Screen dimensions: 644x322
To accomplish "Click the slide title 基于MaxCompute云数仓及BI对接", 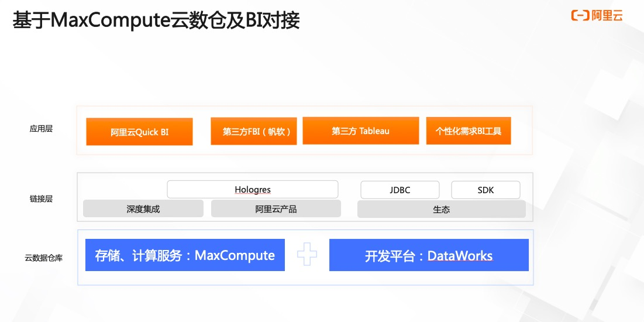I will point(156,20).
